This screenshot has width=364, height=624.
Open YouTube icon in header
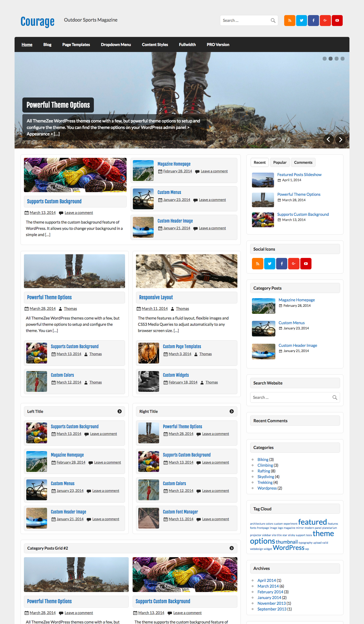click(x=337, y=21)
